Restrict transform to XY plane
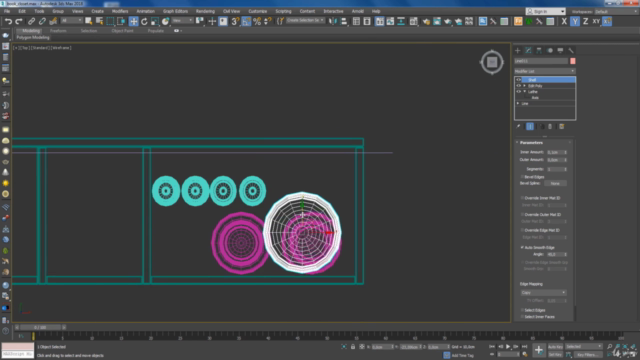The image size is (640, 360). click(x=596, y=21)
